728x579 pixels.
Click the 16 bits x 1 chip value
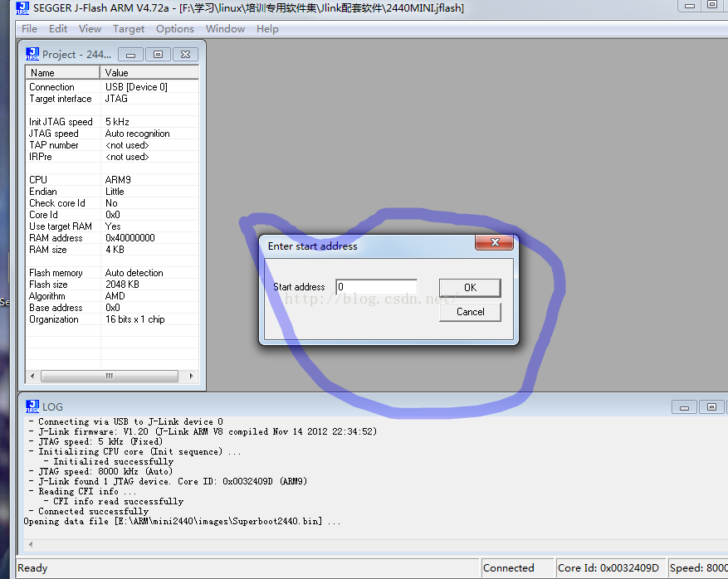(134, 319)
